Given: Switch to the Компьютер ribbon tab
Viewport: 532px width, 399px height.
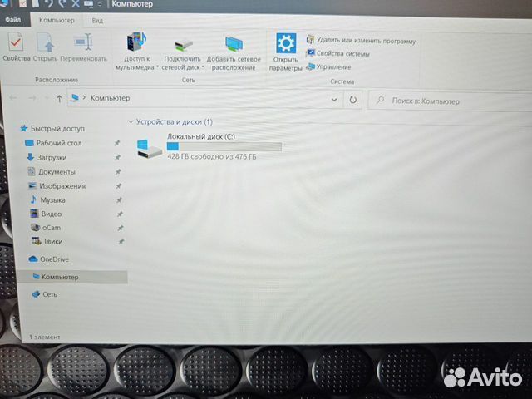Looking at the screenshot, I should click(57, 20).
